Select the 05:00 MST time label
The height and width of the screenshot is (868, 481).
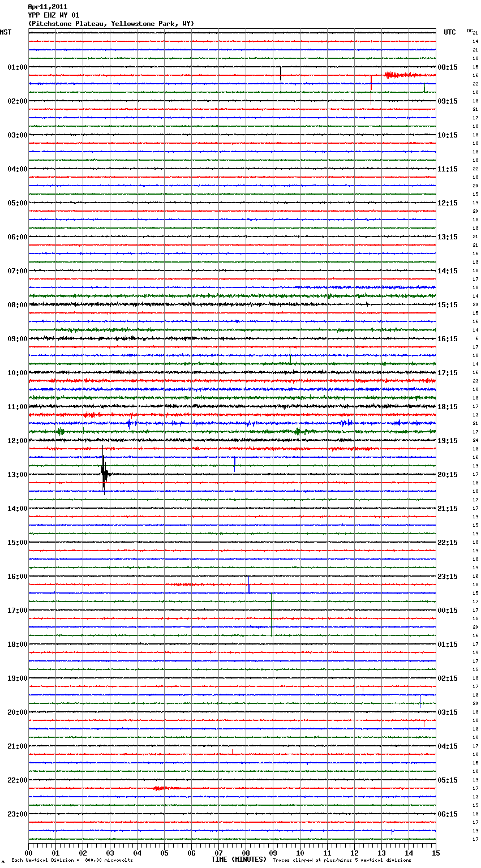(18, 203)
